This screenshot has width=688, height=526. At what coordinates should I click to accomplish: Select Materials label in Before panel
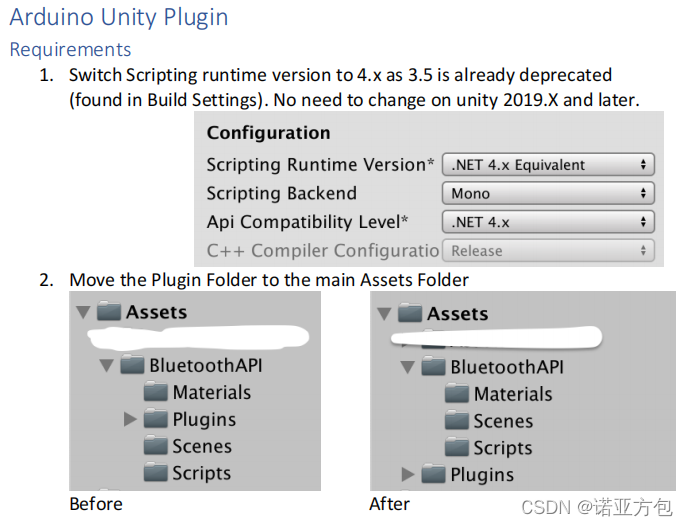pos(212,392)
